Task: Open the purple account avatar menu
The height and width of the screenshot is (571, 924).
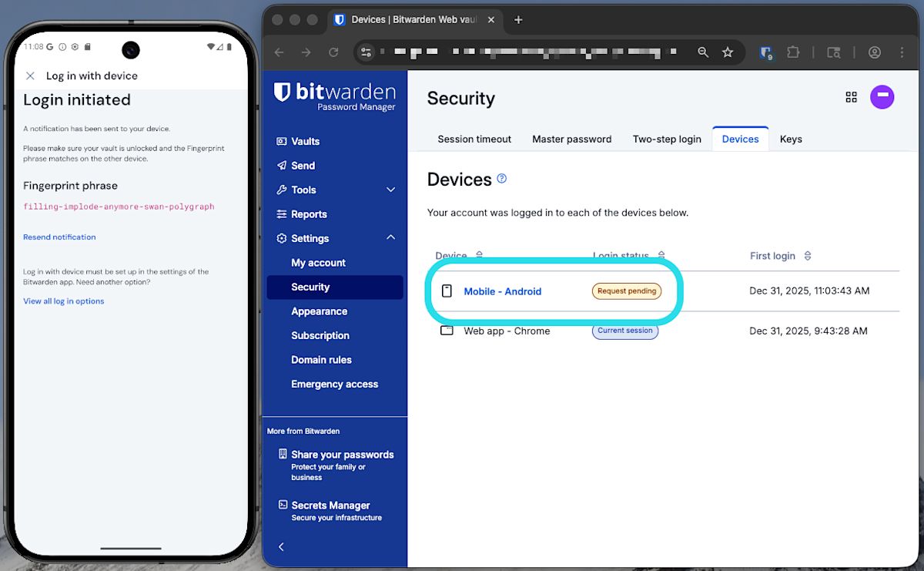Action: click(x=882, y=97)
